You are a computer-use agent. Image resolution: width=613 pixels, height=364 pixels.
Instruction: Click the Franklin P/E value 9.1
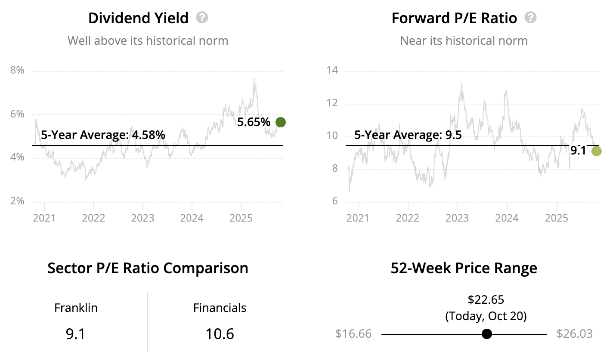(x=76, y=334)
